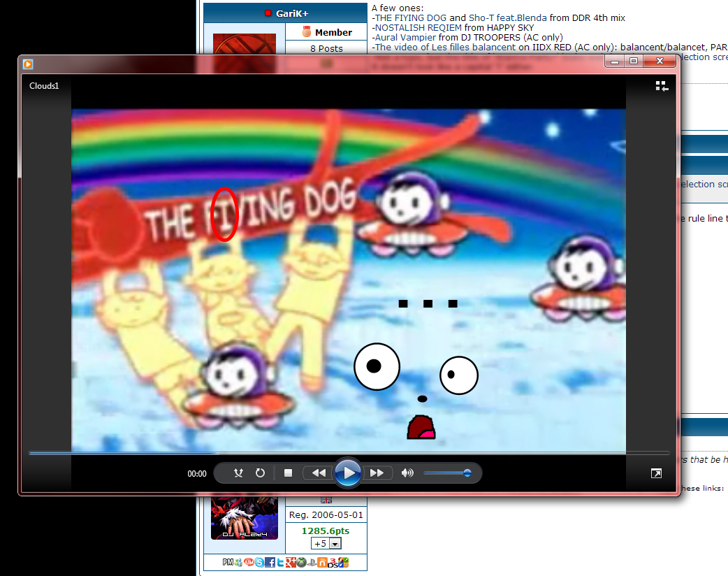Minimize the media player window
This screenshot has height=576, width=728.
(x=615, y=61)
